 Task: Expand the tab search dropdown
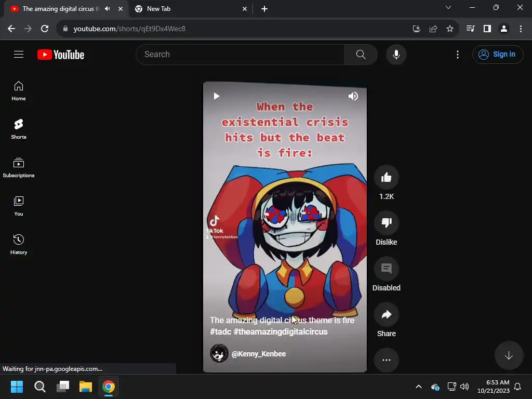click(448, 7)
